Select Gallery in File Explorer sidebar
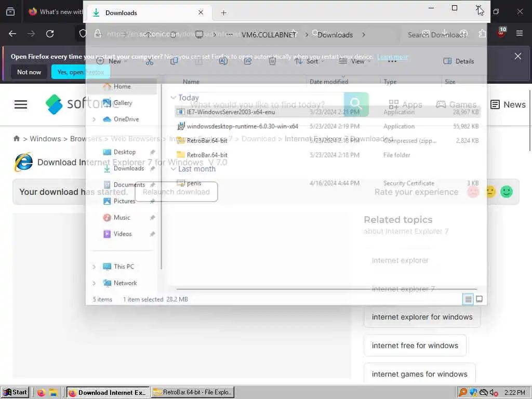This screenshot has width=532, height=399. coord(122,103)
